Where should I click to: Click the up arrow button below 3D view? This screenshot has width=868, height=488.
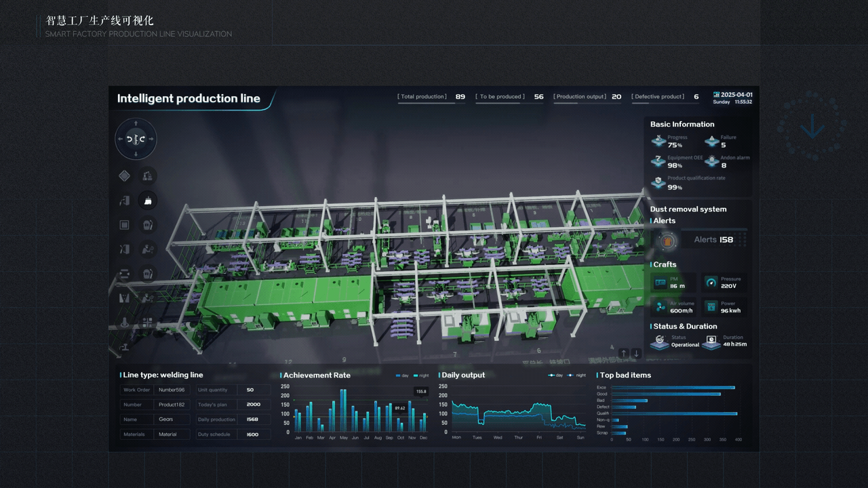point(624,353)
